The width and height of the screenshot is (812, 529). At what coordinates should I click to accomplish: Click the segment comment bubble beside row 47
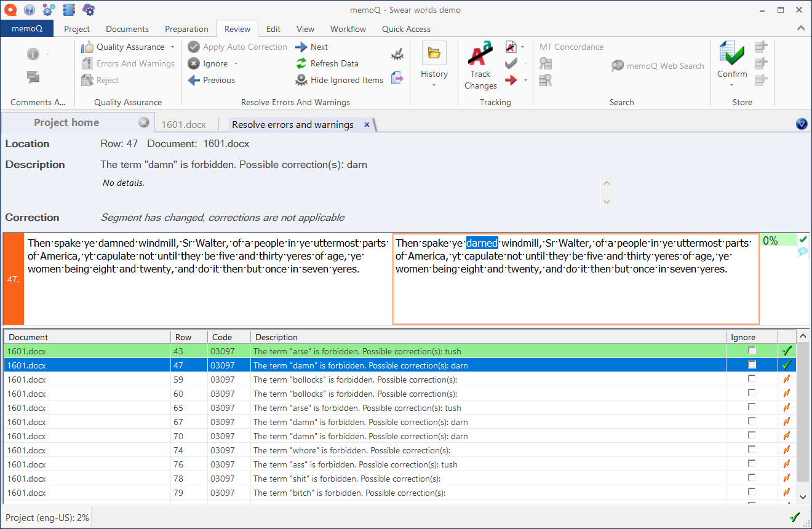tap(803, 252)
